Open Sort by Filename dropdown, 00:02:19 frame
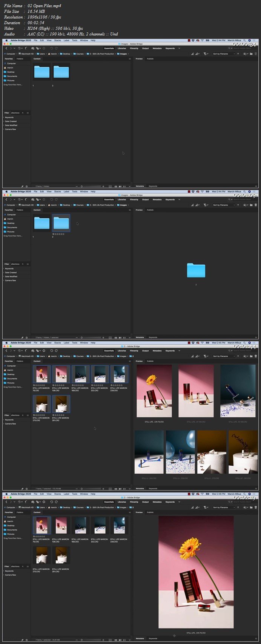Viewport: 261px width, 644px height. click(223, 507)
